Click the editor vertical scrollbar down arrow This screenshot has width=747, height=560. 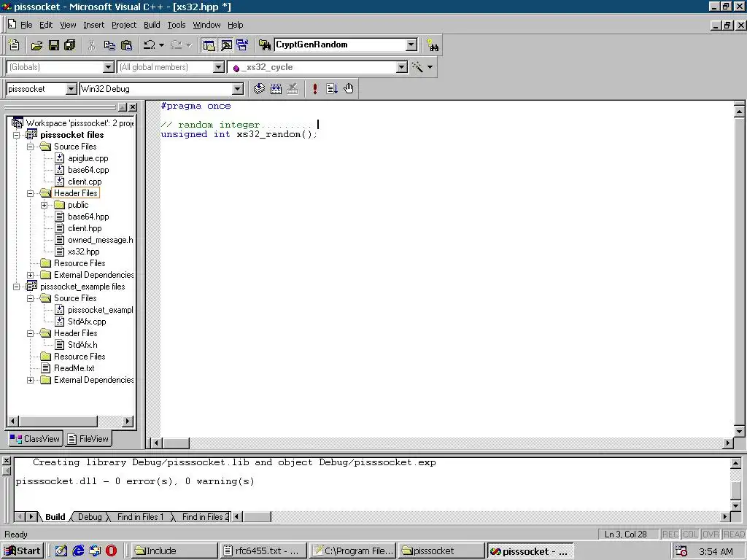(740, 432)
